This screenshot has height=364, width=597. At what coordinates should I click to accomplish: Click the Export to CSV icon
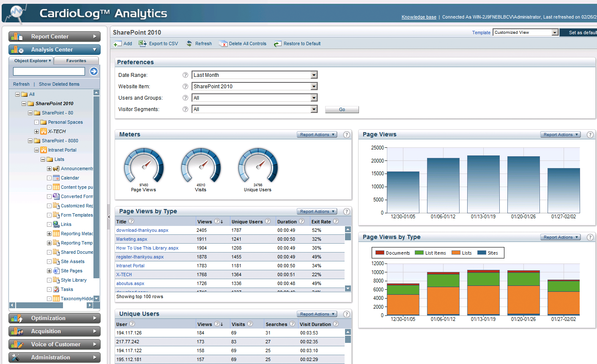[142, 43]
